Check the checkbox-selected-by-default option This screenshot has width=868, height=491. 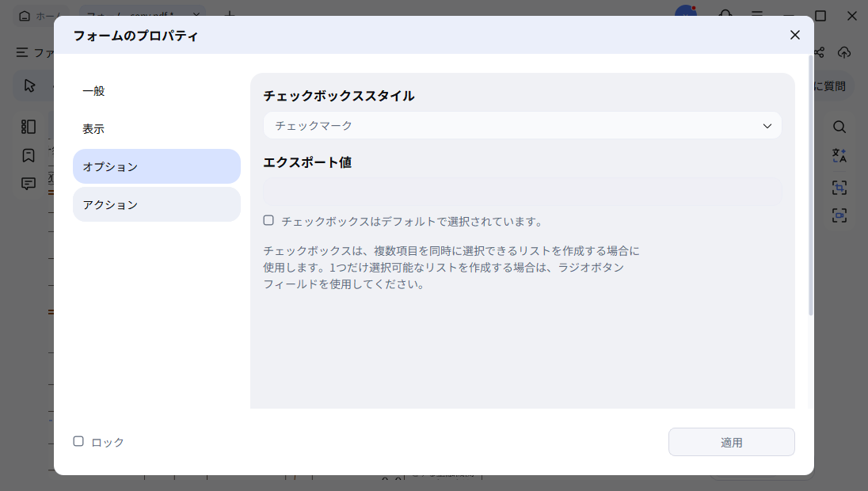click(268, 220)
